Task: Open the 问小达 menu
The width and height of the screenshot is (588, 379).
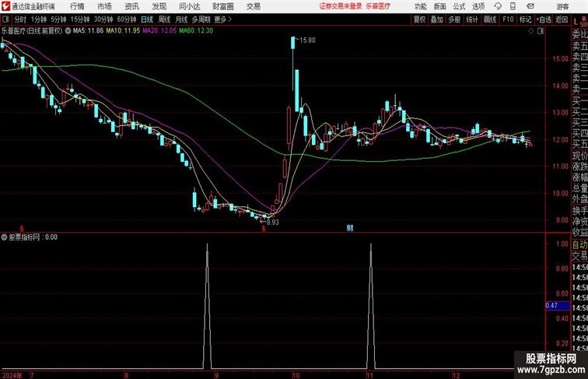Action: tap(189, 6)
